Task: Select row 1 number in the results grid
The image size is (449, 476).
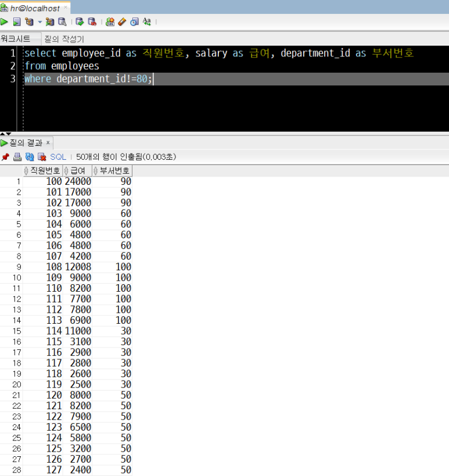Action: [x=12, y=181]
